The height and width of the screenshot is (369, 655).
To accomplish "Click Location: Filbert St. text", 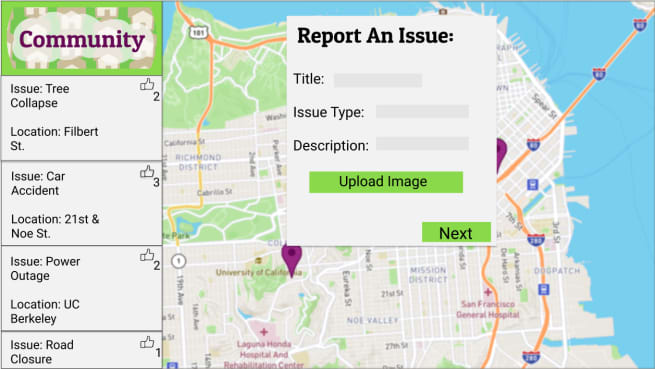I will (54, 139).
